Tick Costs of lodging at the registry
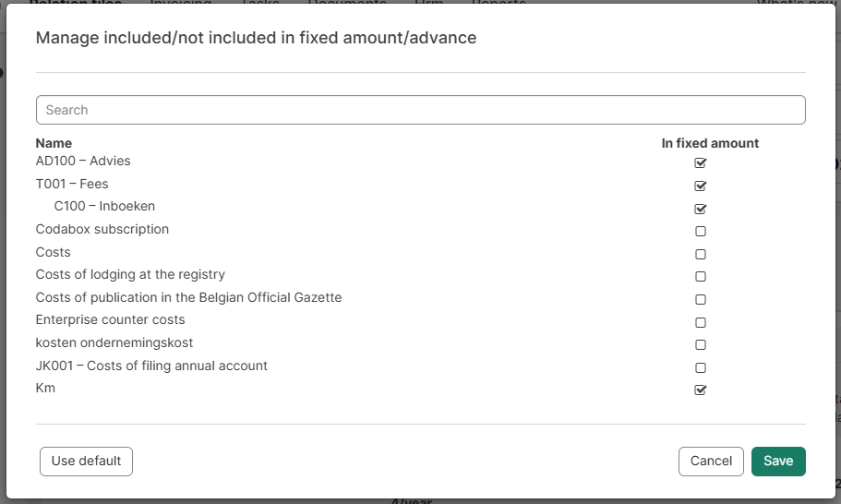The height and width of the screenshot is (504, 841). point(701,277)
